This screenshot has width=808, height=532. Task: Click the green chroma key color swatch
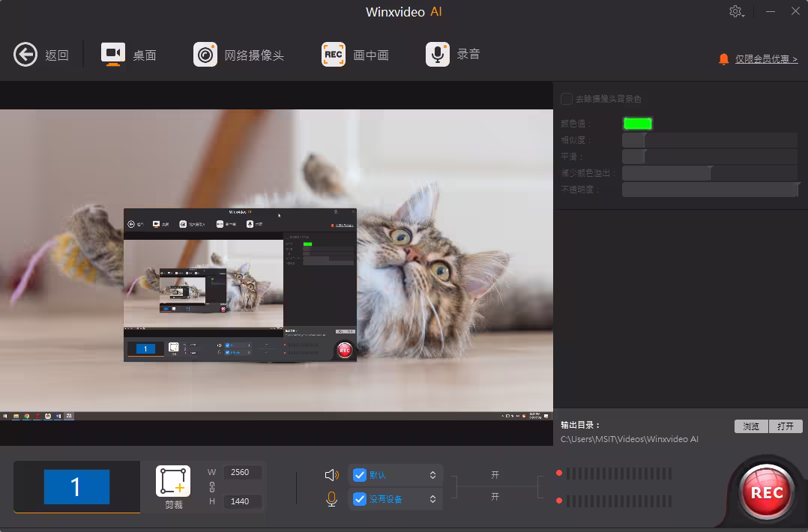(637, 124)
